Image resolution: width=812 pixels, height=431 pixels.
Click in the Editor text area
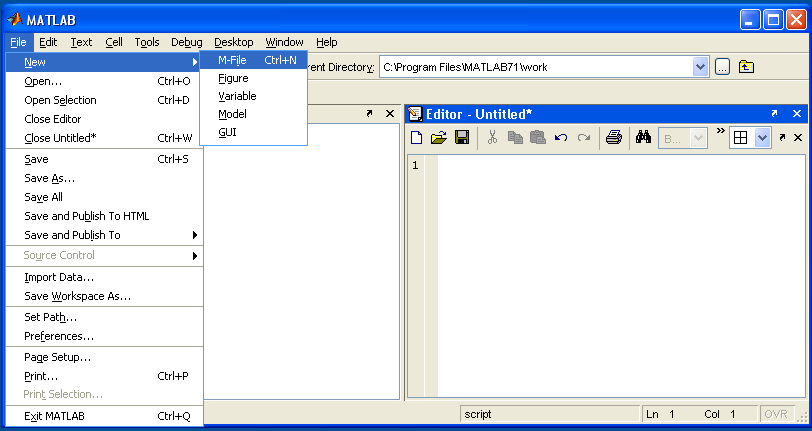[x=621, y=276]
